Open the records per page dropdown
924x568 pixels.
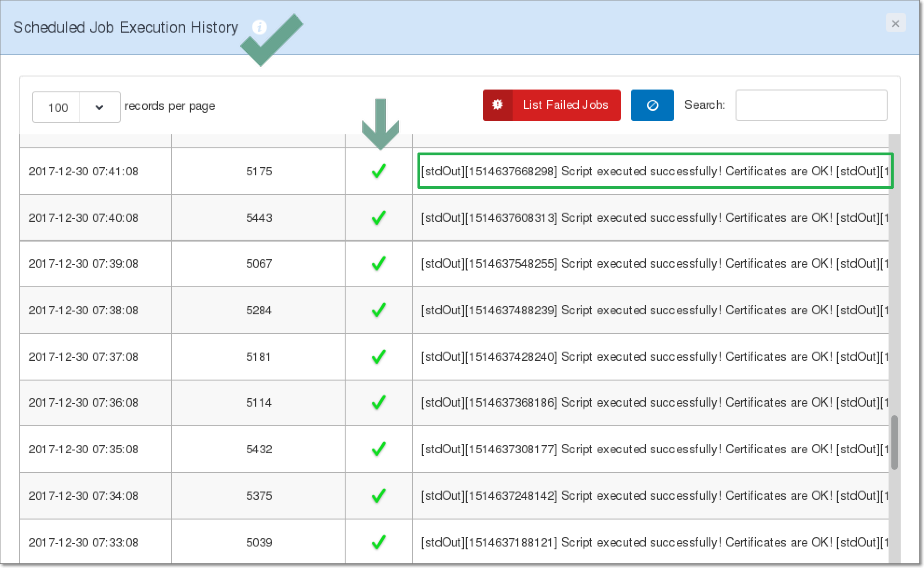[76, 107]
